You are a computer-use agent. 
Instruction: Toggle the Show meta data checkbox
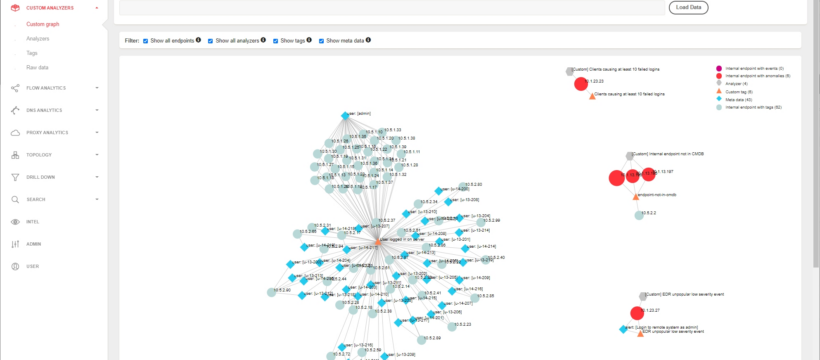pos(322,40)
